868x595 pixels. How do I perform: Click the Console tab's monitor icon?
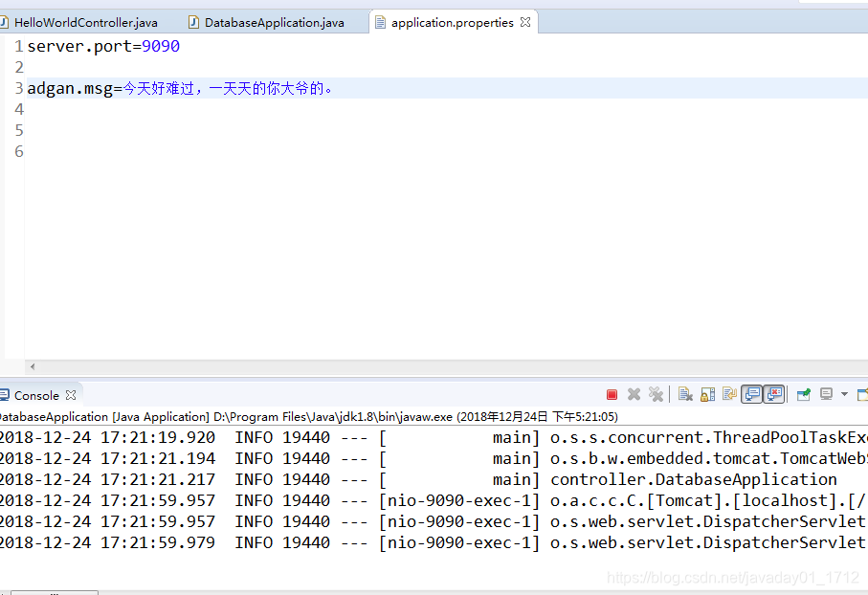tap(5, 395)
